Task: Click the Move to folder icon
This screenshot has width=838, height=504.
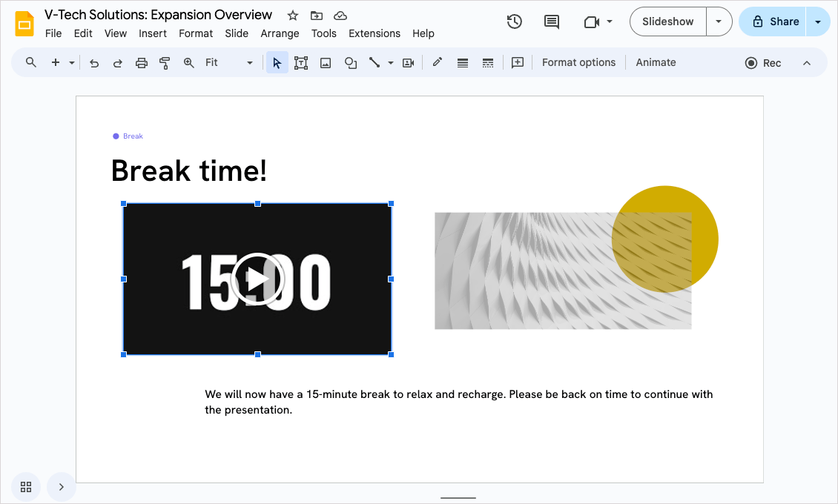Action: [x=317, y=16]
